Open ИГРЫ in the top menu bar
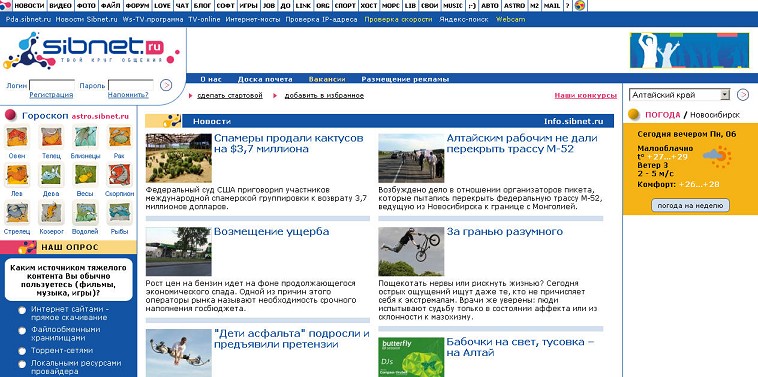 [249, 6]
